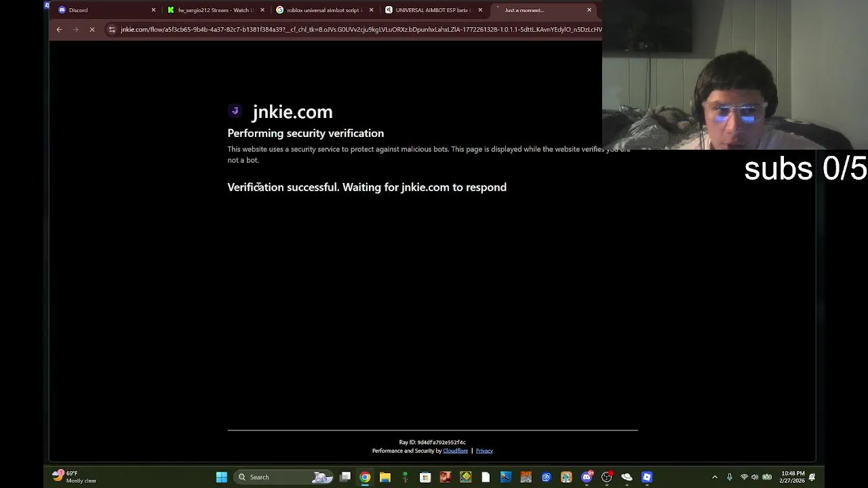Close the Discord tab

(x=153, y=10)
